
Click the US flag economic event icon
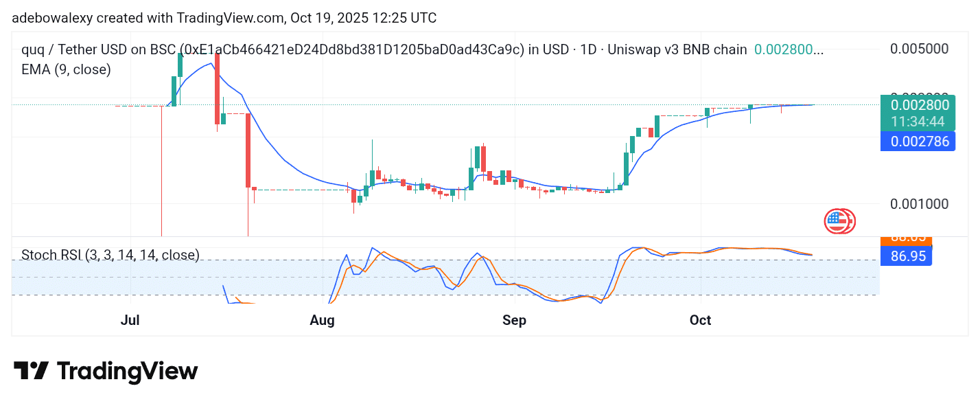(836, 221)
